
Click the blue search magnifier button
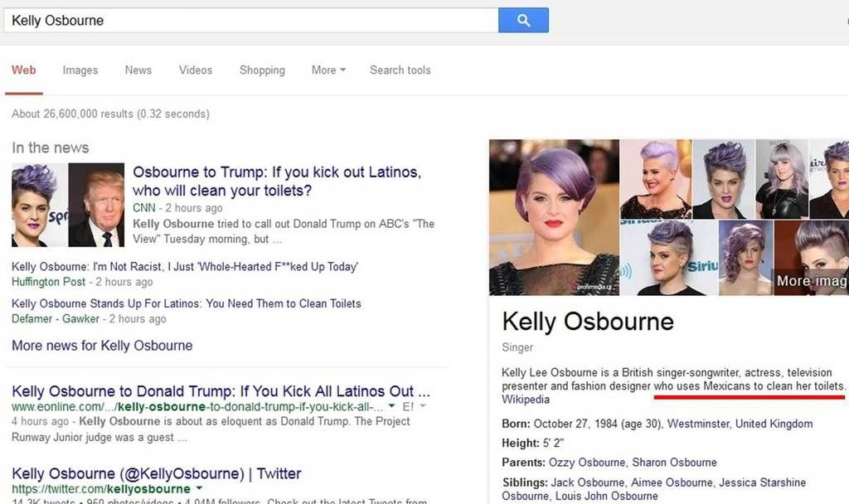tap(523, 20)
